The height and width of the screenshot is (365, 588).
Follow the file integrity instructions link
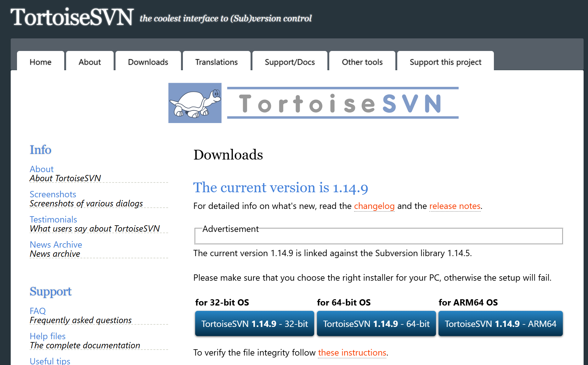pos(352,353)
